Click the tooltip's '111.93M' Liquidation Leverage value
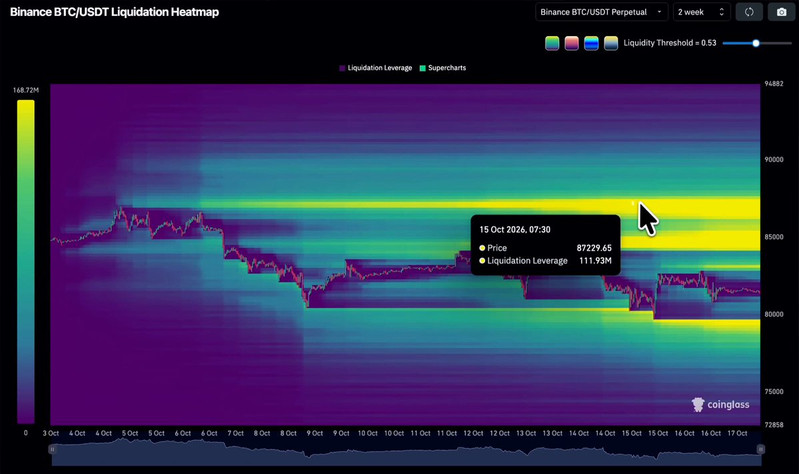 [x=595, y=261]
